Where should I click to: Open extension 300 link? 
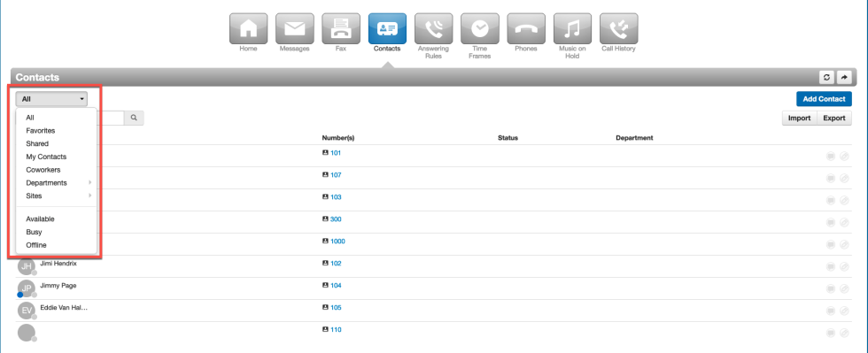point(336,219)
